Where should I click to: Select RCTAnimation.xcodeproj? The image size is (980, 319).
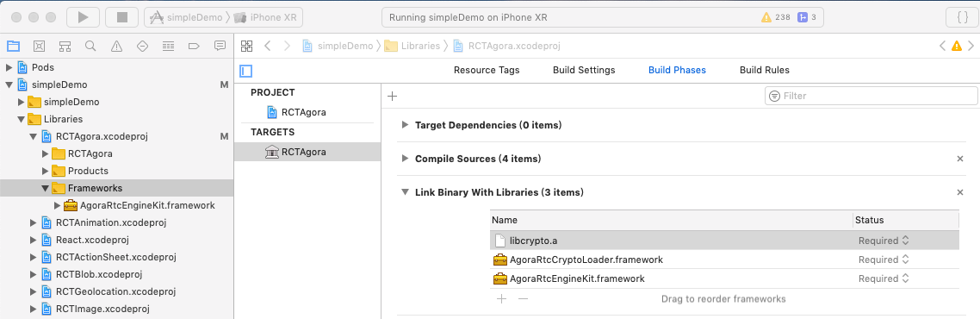point(110,222)
